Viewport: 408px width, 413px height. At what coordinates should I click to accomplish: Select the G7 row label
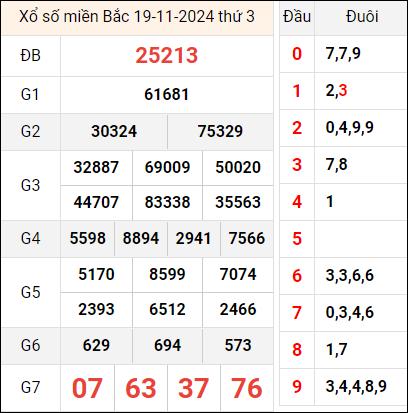[x=30, y=388]
